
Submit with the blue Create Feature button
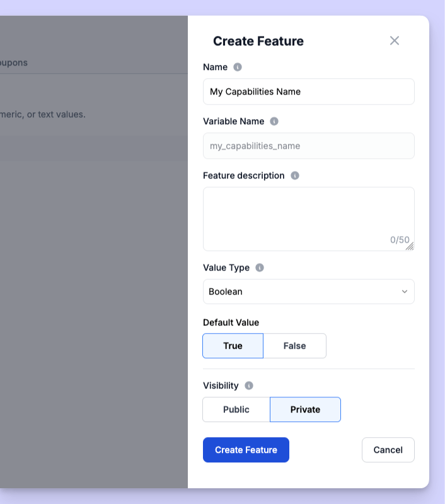(x=246, y=450)
